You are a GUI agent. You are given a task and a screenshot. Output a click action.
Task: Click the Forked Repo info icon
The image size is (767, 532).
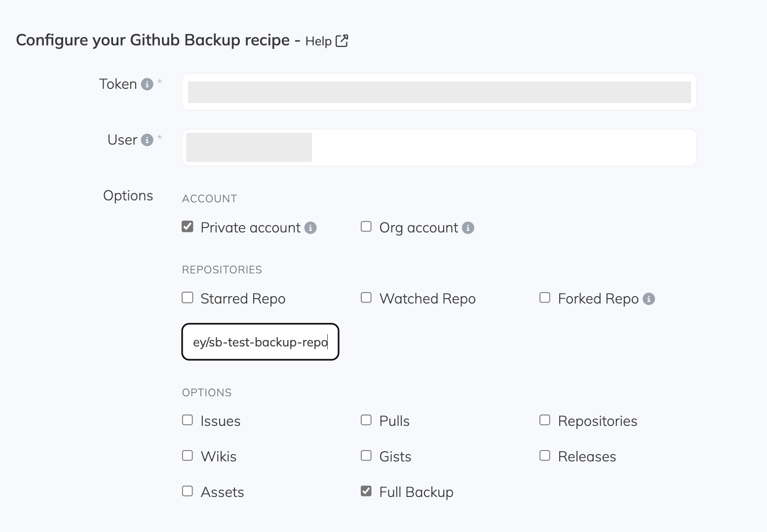pos(649,299)
